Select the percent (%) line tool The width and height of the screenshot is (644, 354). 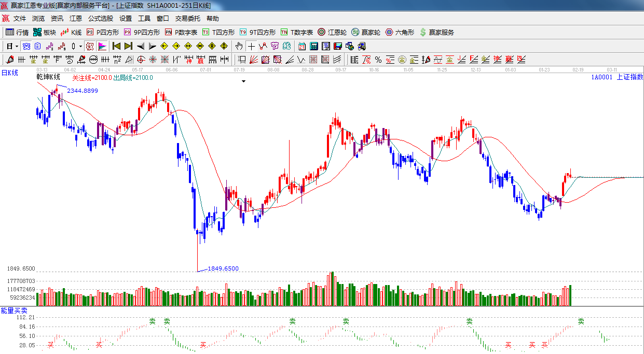[x=378, y=60]
